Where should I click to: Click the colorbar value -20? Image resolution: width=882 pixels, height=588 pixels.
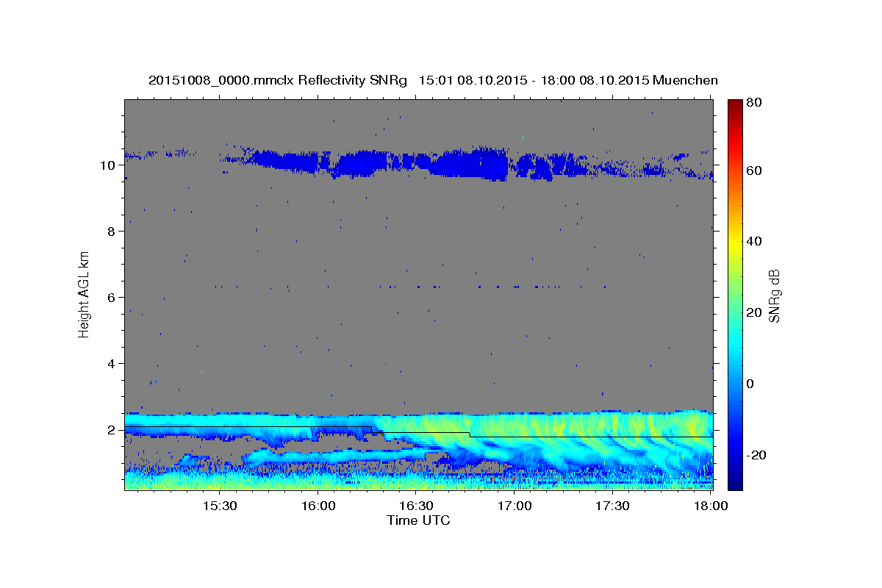[756, 455]
